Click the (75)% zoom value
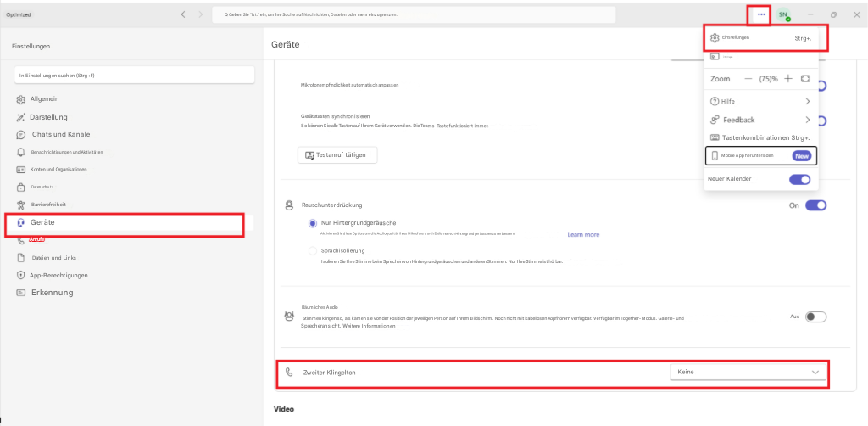 click(x=768, y=79)
